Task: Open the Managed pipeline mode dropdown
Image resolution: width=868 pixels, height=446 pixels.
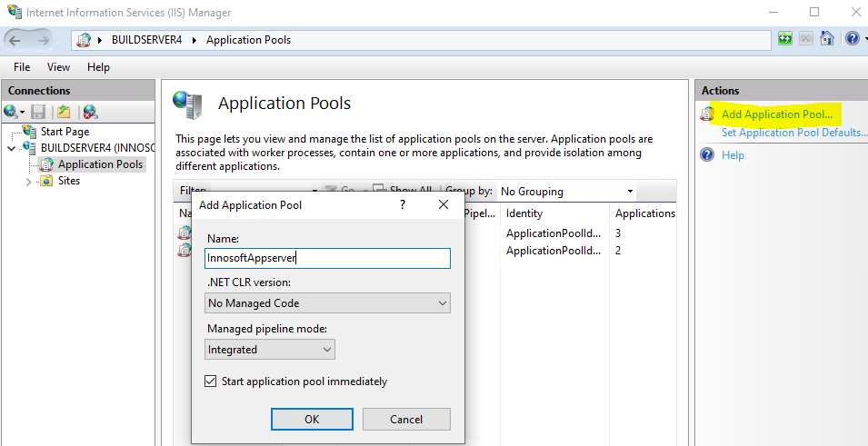Action: pos(270,350)
